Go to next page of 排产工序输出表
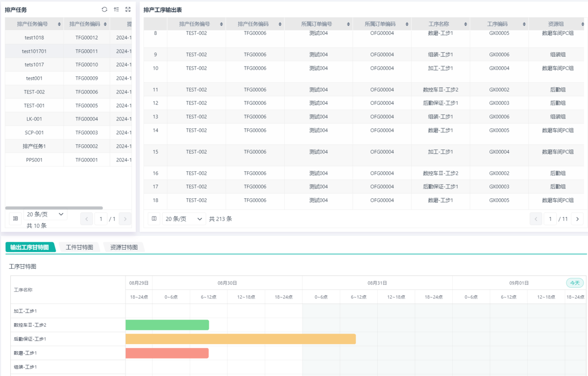 pos(578,219)
